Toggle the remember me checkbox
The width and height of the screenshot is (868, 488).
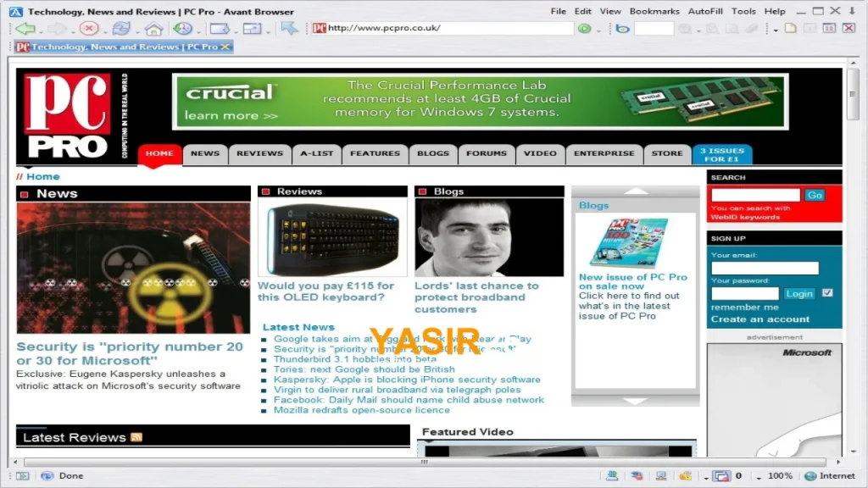coord(827,292)
